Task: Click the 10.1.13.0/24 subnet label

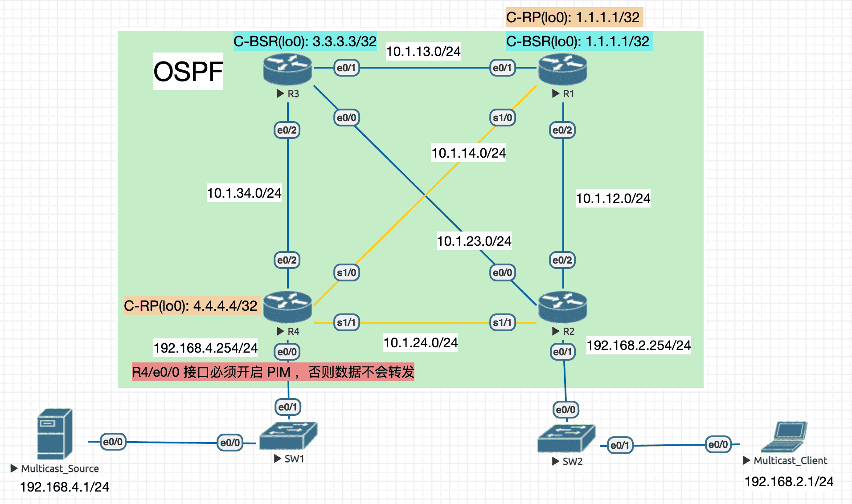Action: pyautogui.click(x=423, y=51)
